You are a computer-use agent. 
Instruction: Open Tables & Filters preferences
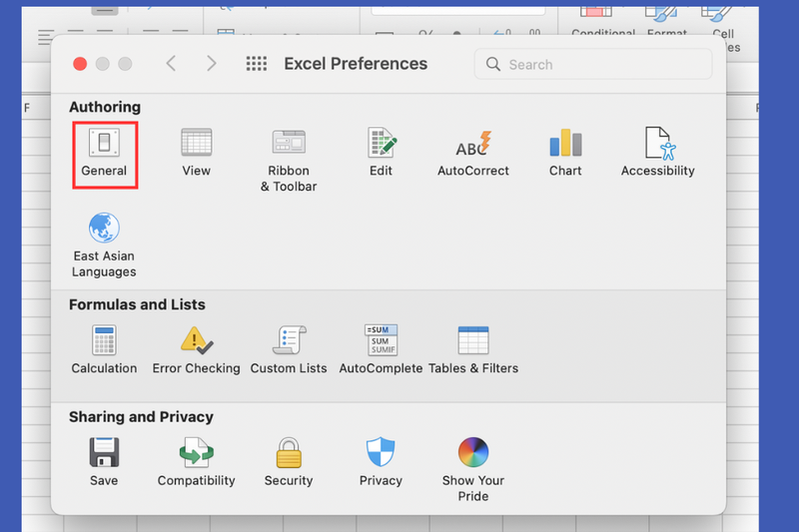click(472, 349)
